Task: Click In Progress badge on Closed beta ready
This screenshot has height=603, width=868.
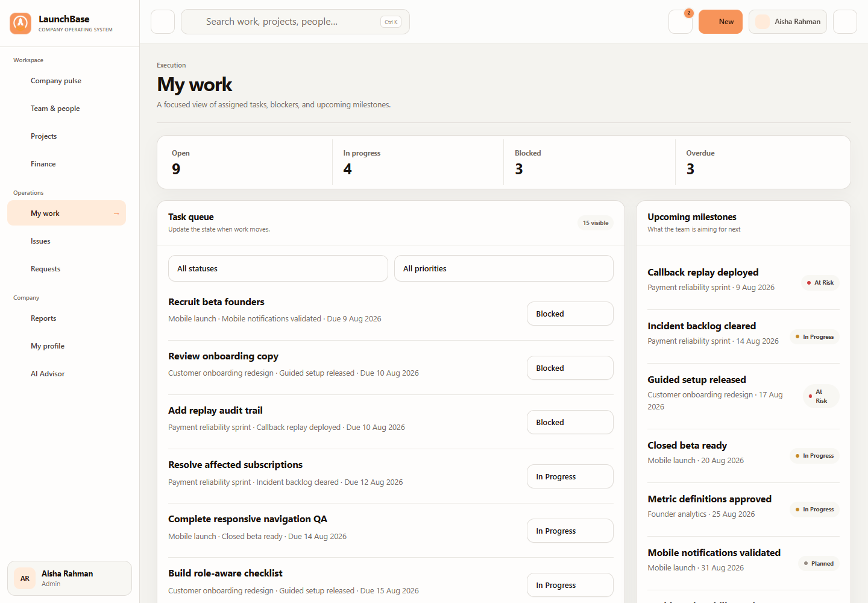Action: pyautogui.click(x=814, y=456)
